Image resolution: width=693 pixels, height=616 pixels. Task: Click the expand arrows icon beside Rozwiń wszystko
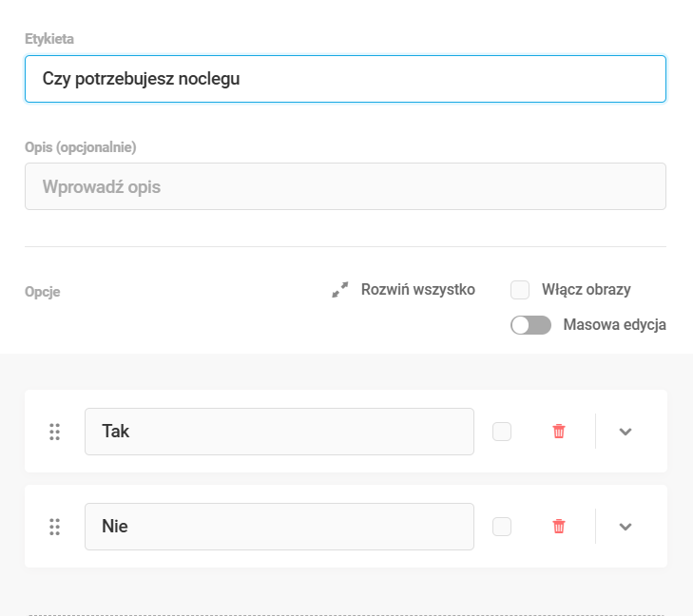click(x=339, y=291)
